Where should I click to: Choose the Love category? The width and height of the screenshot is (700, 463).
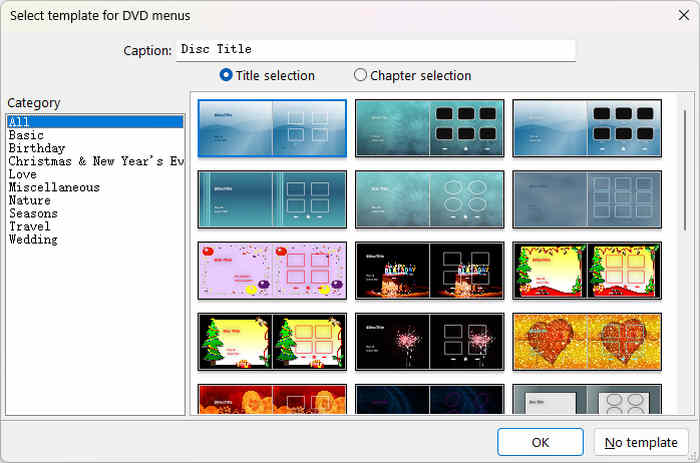(23, 174)
